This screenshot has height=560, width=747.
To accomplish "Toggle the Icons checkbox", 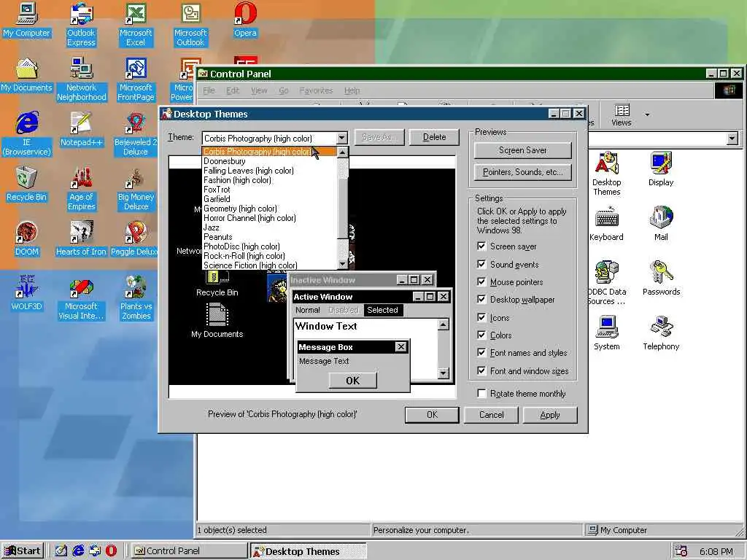I will pos(481,318).
